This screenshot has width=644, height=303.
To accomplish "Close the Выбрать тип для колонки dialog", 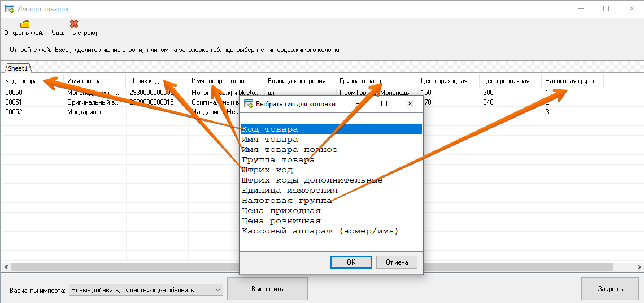I will click(x=410, y=103).
